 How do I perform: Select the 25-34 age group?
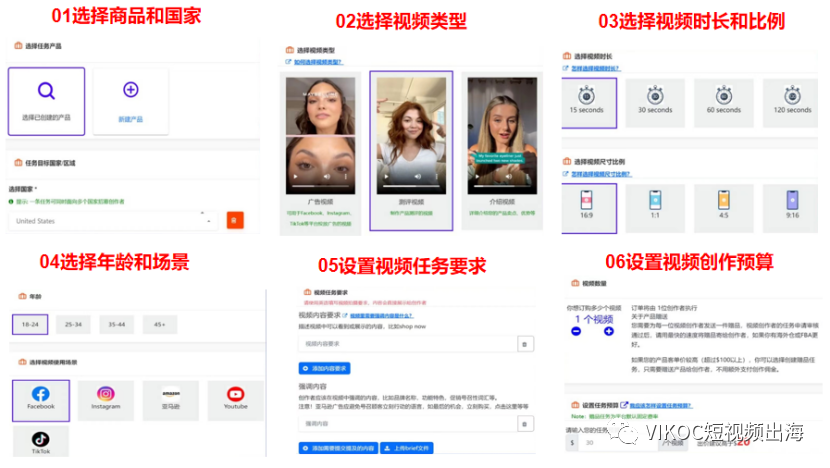click(x=73, y=325)
